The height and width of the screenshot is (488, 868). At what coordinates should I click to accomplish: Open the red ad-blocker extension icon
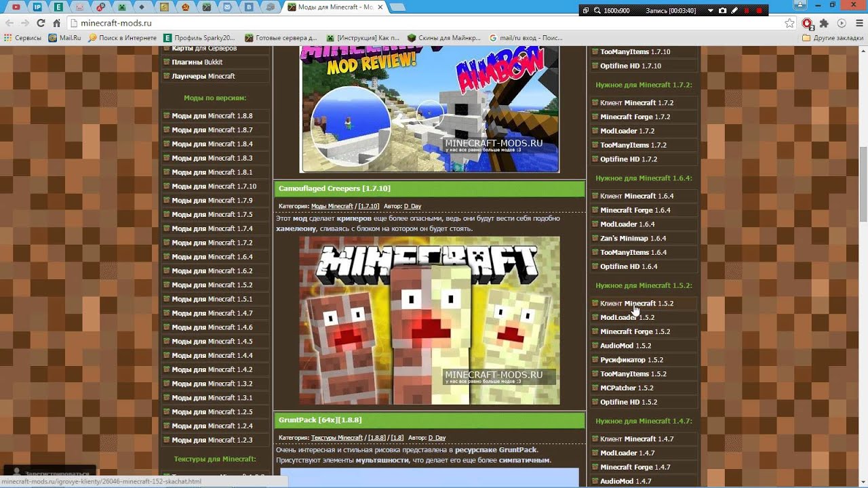[x=808, y=24]
